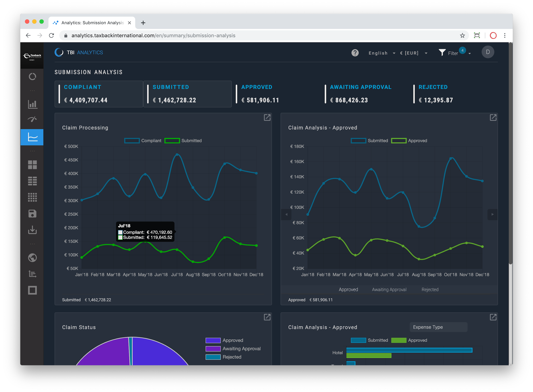Open the € [EUR] currency dropdown
The image size is (533, 392).
(413, 53)
